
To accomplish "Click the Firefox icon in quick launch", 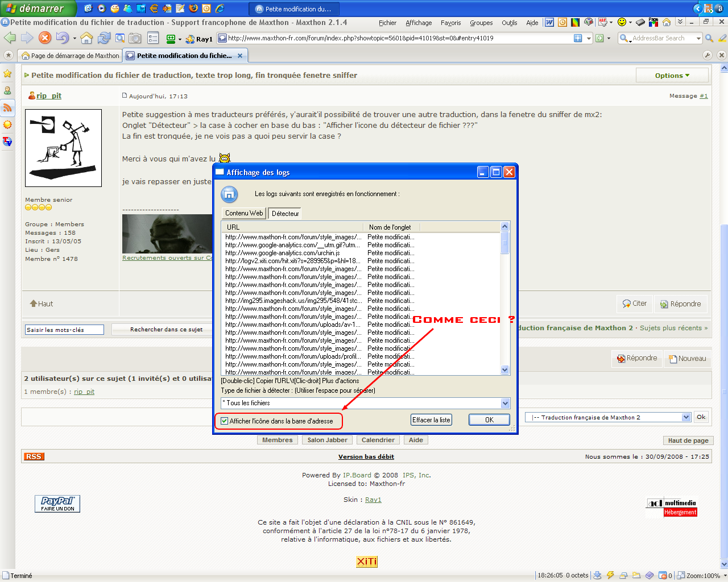I will coord(193,9).
